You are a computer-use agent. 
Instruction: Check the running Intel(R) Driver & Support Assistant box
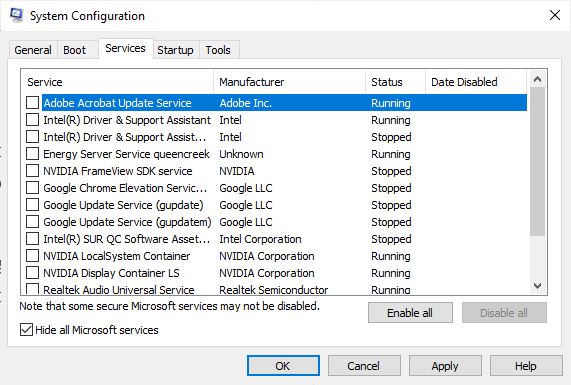tap(32, 120)
